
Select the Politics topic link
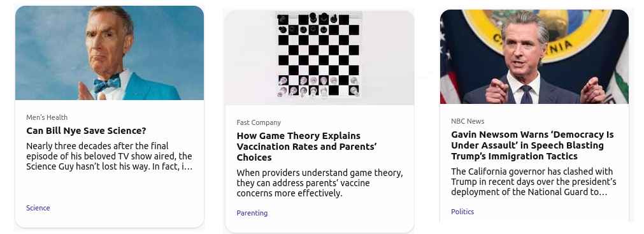click(x=462, y=212)
